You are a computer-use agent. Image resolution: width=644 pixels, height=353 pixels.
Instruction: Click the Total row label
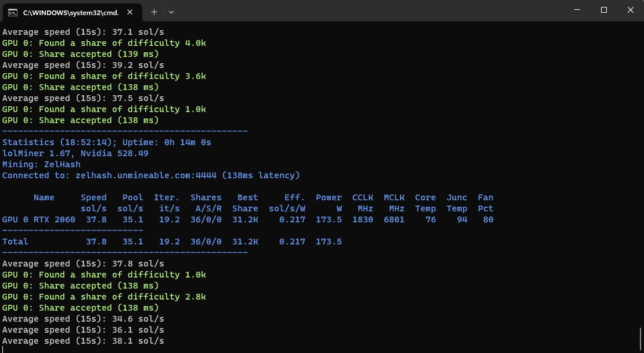(15, 242)
